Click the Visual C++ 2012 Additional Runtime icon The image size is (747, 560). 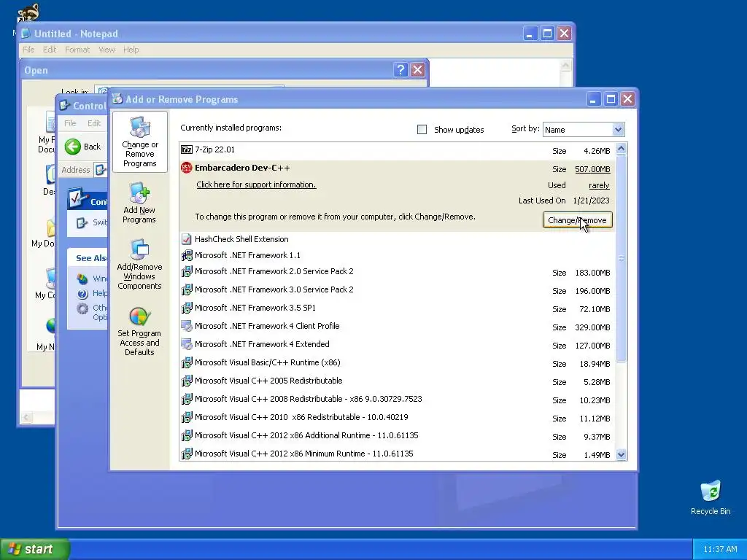tap(187, 435)
